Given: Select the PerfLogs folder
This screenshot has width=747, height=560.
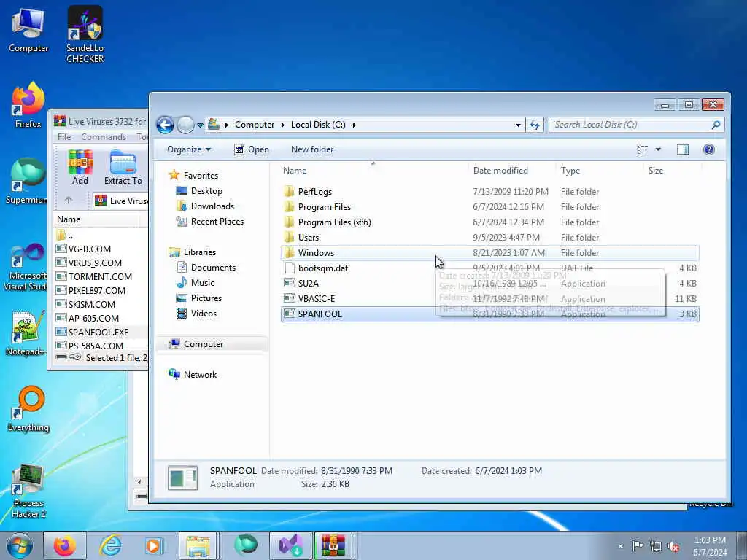Looking at the screenshot, I should coord(489,192).
